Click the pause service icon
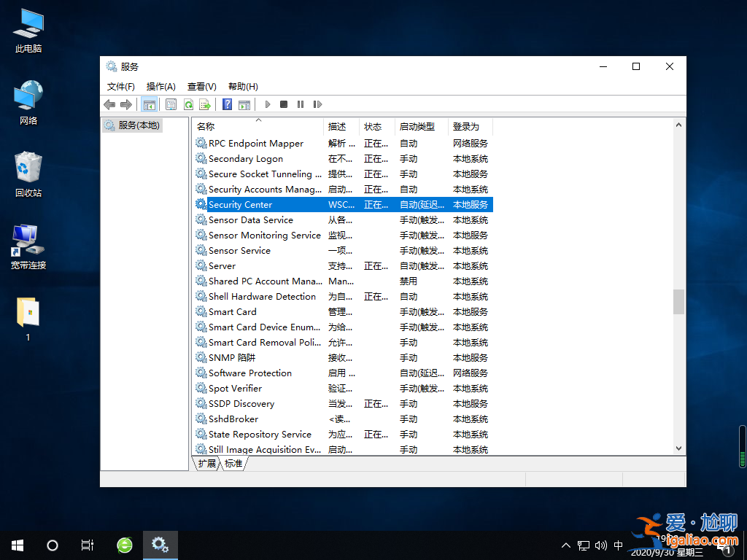747x560 pixels. point(301,104)
